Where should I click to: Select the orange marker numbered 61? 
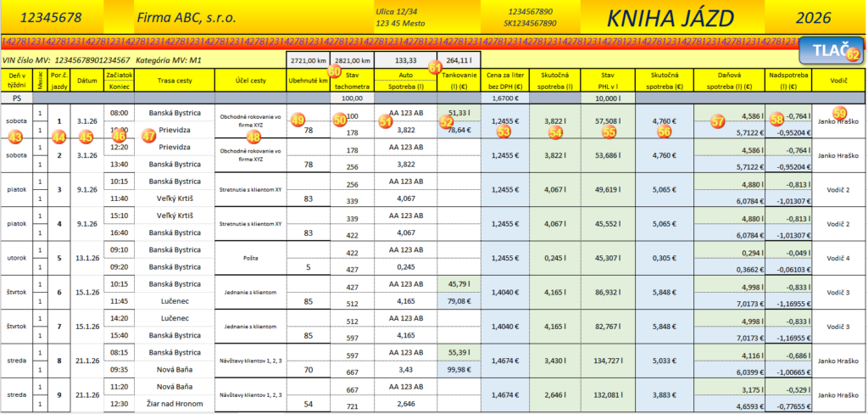[435, 68]
